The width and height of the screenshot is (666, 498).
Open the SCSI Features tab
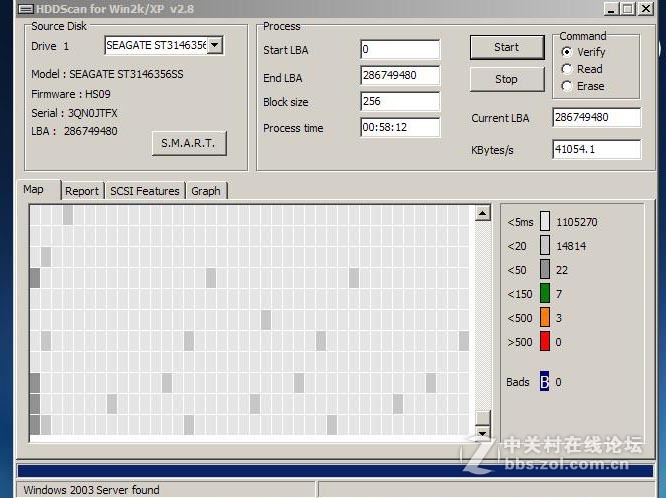coord(144,191)
